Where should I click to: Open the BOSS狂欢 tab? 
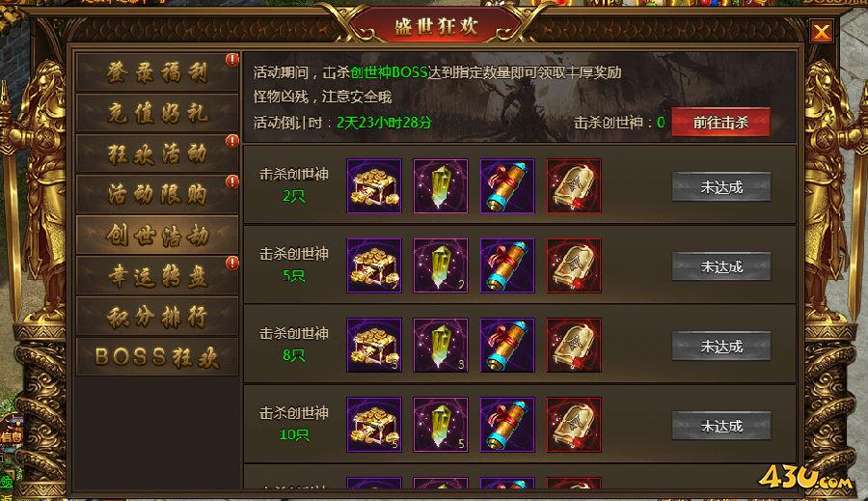[157, 357]
